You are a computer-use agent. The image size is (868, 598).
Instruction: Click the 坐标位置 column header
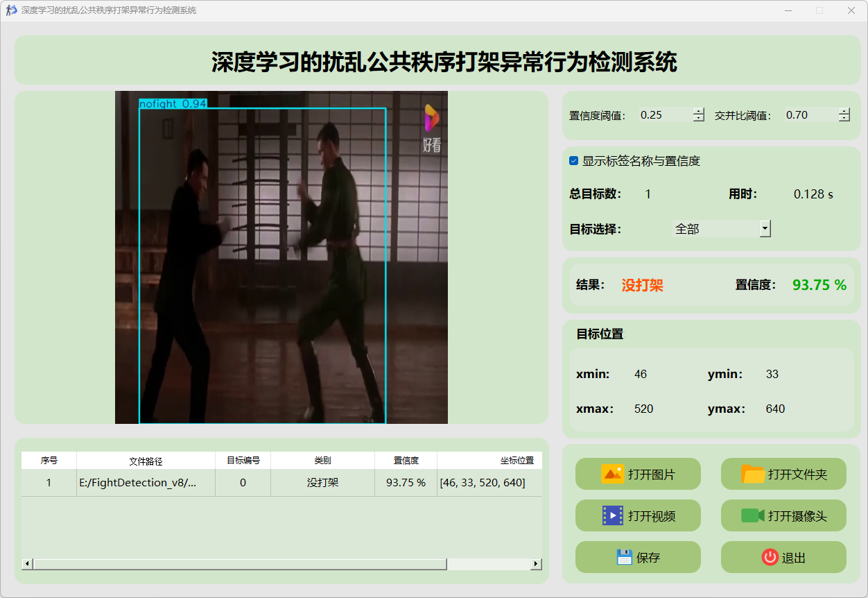tap(490, 460)
